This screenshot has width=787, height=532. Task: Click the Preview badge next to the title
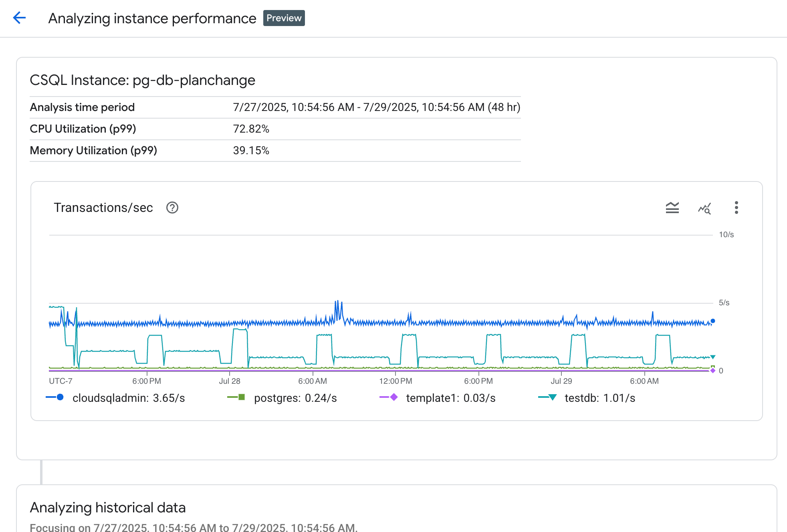click(284, 18)
